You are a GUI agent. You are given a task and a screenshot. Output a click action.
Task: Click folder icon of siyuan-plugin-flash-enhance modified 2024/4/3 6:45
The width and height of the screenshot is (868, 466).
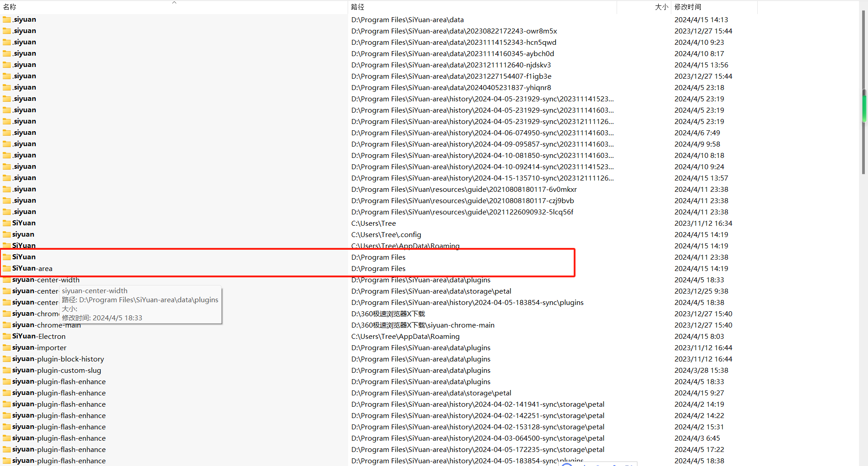tap(7, 438)
